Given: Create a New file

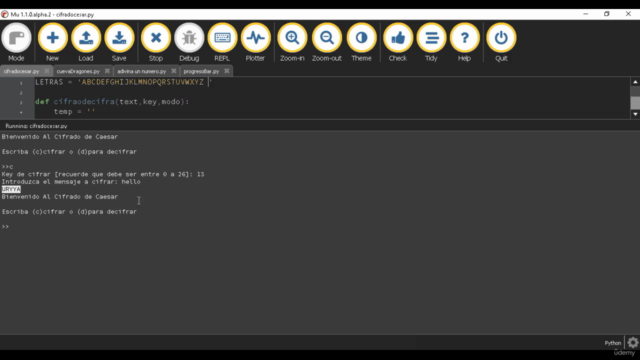Looking at the screenshot, I should pos(53,42).
